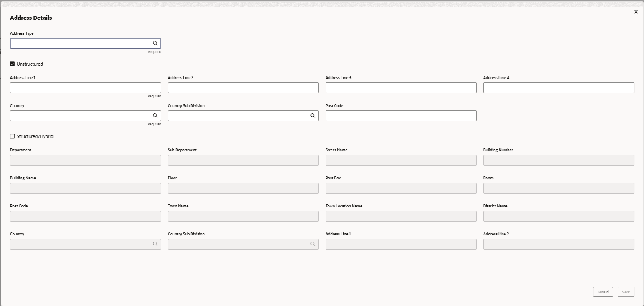Viewport: 644px width, 306px height.
Task: Select the Street Name field
Action: [x=401, y=160]
